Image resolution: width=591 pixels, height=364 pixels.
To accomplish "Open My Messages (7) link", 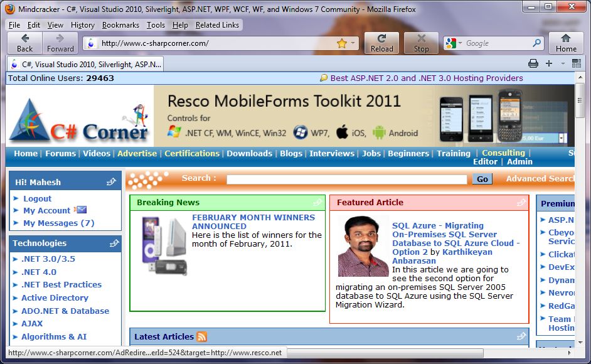I will 59,223.
